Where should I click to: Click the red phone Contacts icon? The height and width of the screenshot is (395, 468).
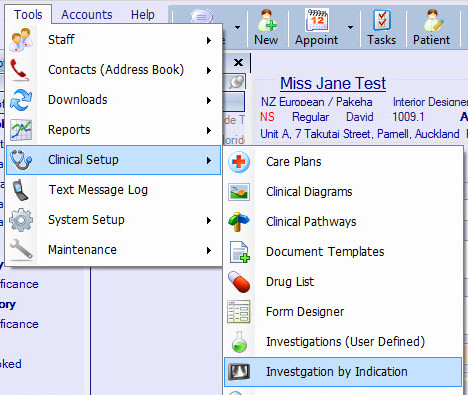(x=20, y=70)
